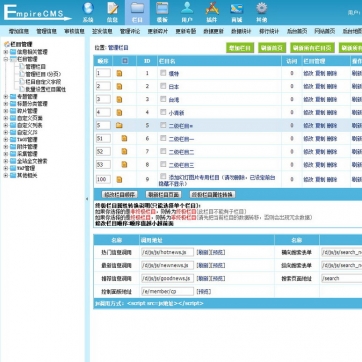Click the 刷新栏目页面 button below table
Viewport: 362px width, 362px height.
click(x=163, y=195)
